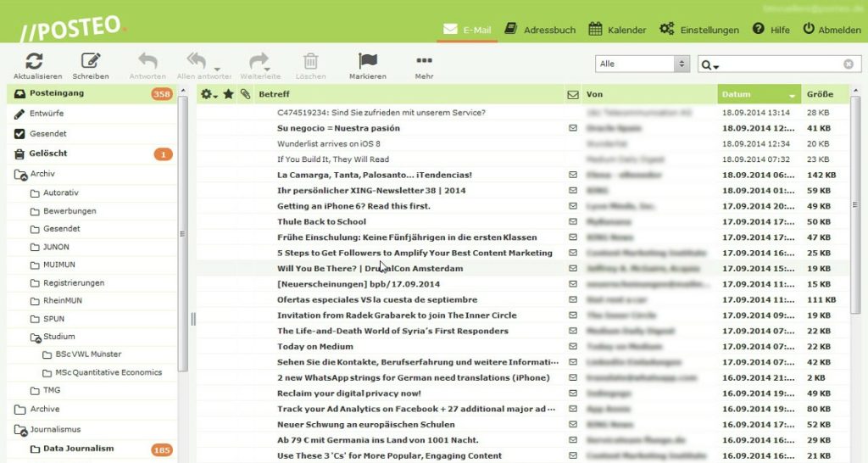
Task: Open Einstellungen settings gears
Action: pyautogui.click(x=666, y=30)
